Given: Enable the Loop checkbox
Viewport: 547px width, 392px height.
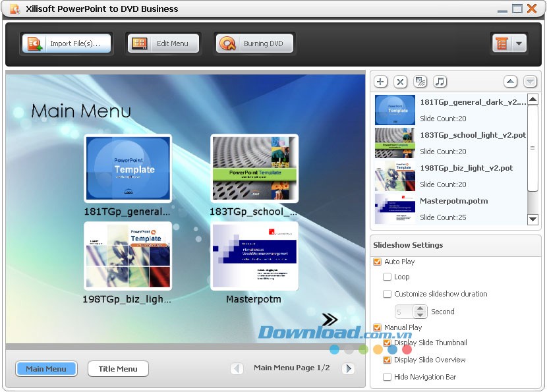Looking at the screenshot, I should point(388,277).
